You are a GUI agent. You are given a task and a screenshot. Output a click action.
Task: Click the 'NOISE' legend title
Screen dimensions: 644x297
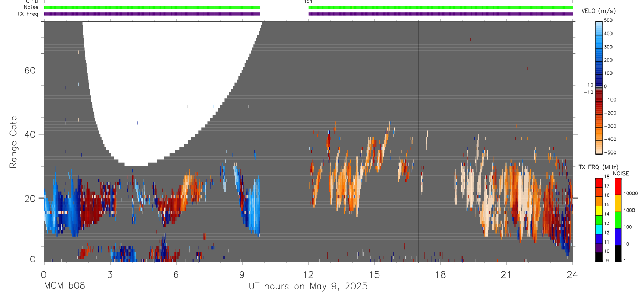tap(621, 173)
